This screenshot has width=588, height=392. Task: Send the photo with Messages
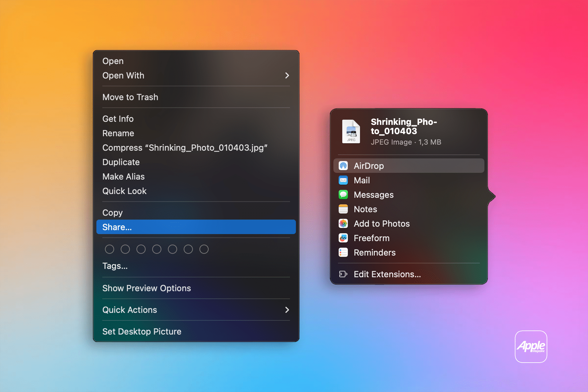pos(409,194)
